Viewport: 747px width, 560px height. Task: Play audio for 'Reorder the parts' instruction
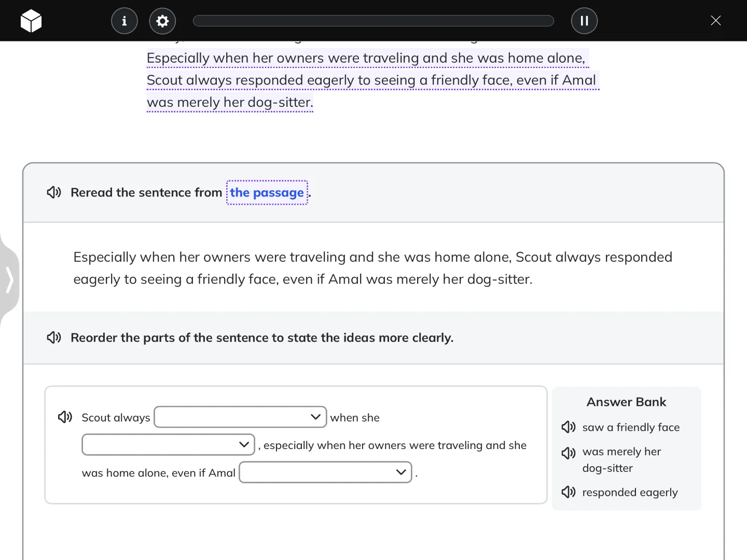point(54,338)
